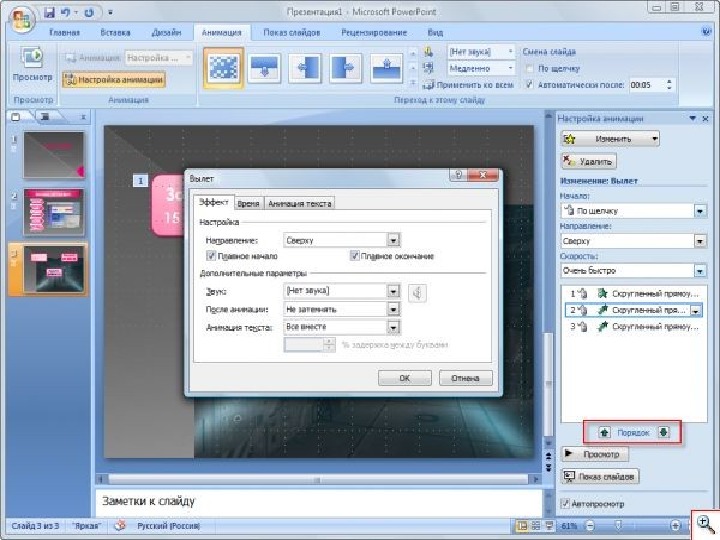
Task: Click Показ слайдов button in task pane
Action: point(600,477)
